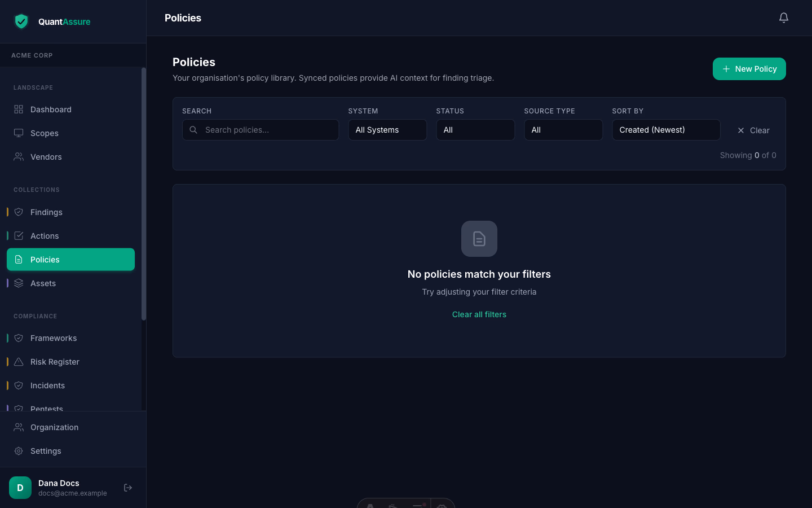Click the Dana Docs avatar
This screenshot has height=508, width=812.
[x=20, y=488]
